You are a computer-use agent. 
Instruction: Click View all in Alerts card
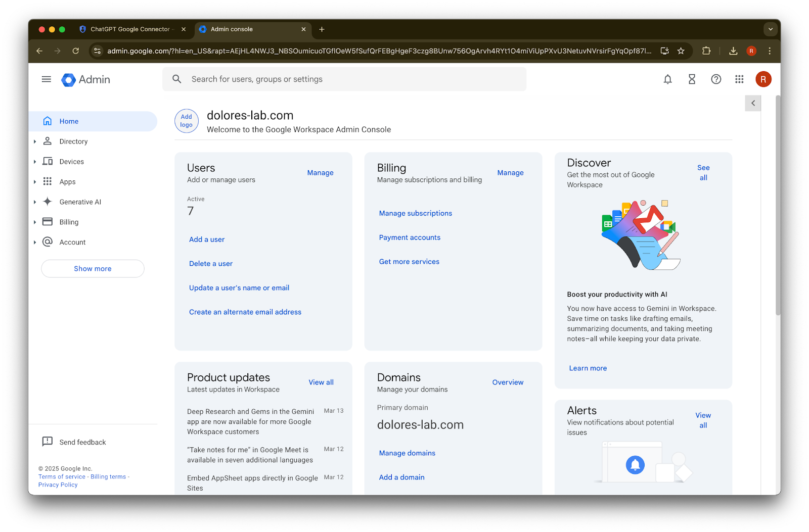tap(703, 420)
